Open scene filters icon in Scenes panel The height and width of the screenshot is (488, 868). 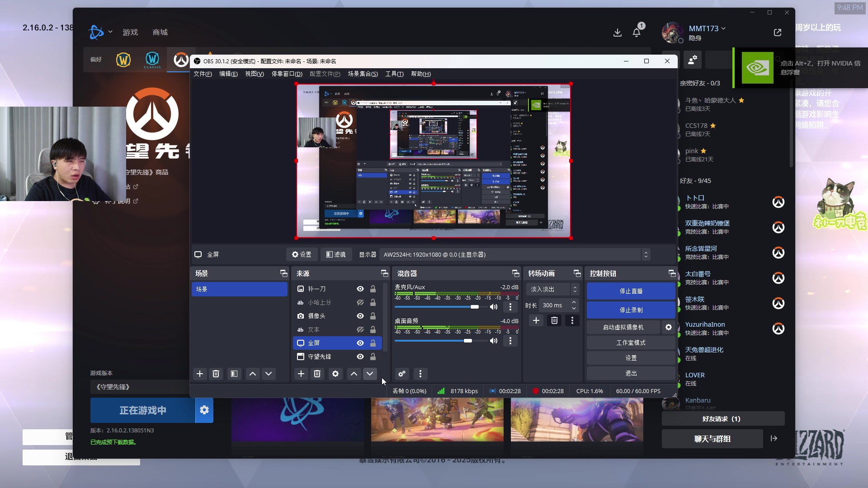(x=234, y=374)
